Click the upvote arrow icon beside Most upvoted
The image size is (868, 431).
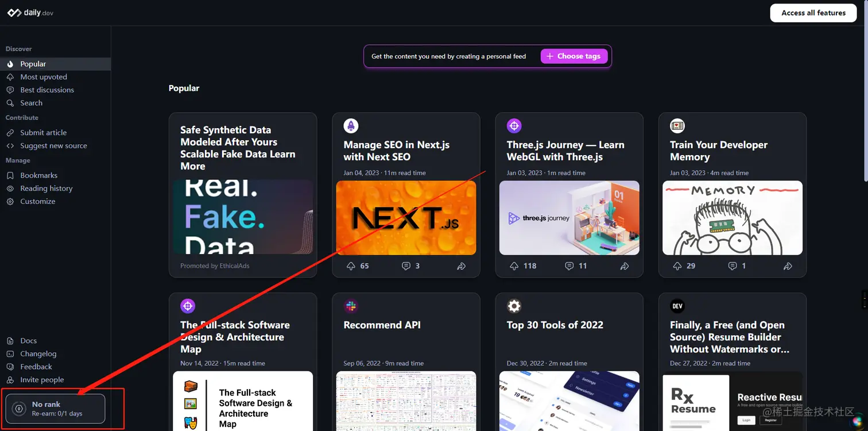[x=10, y=77]
